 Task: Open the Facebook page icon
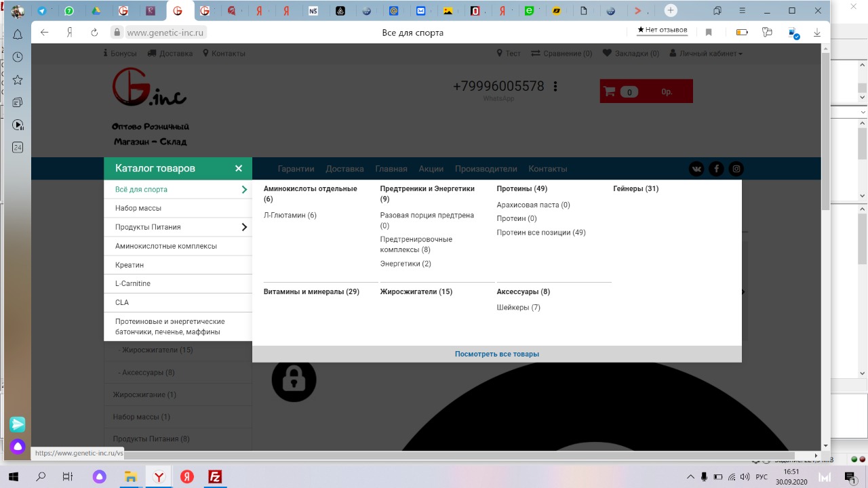click(x=716, y=169)
